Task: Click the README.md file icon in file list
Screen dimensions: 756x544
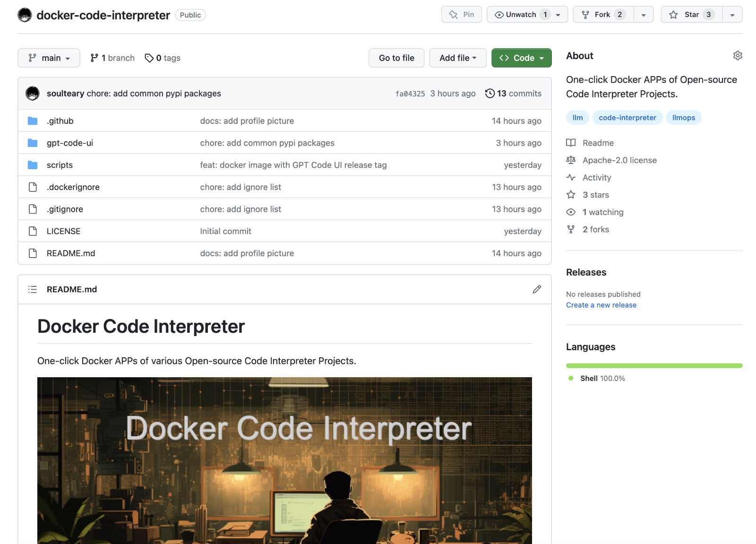Action: point(33,253)
